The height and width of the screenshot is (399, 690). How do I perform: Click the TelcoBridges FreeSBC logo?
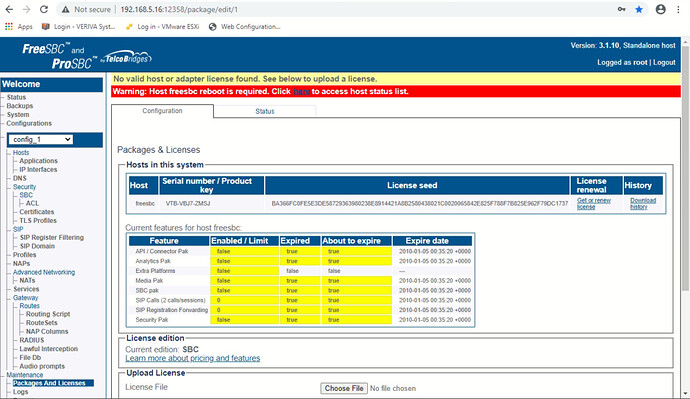(86, 56)
